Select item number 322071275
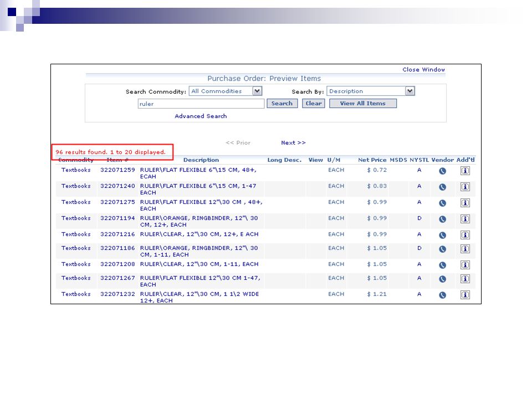Image resolution: width=532 pixels, height=399 pixels. pos(117,202)
